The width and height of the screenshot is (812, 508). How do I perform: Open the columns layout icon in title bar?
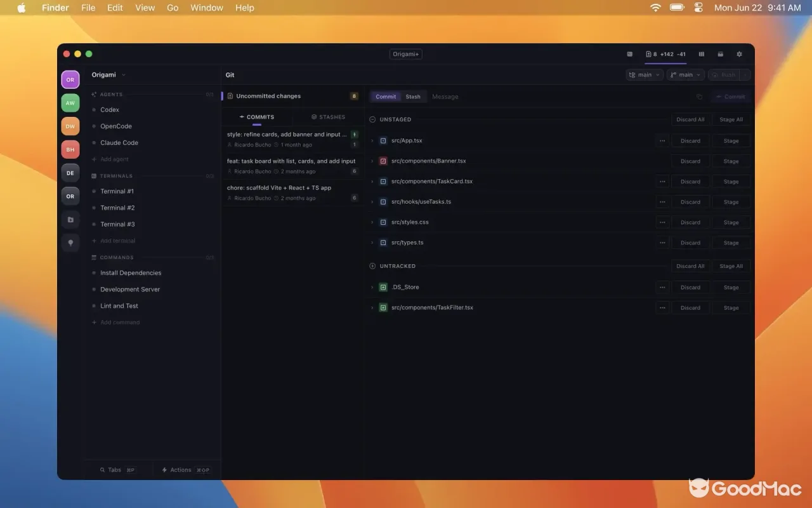tap(702, 54)
